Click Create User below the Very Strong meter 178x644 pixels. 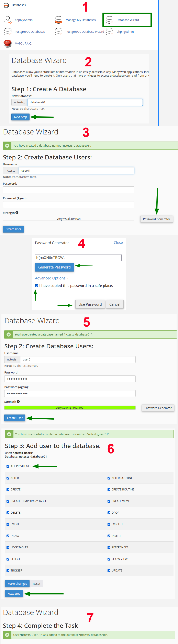coord(15,418)
